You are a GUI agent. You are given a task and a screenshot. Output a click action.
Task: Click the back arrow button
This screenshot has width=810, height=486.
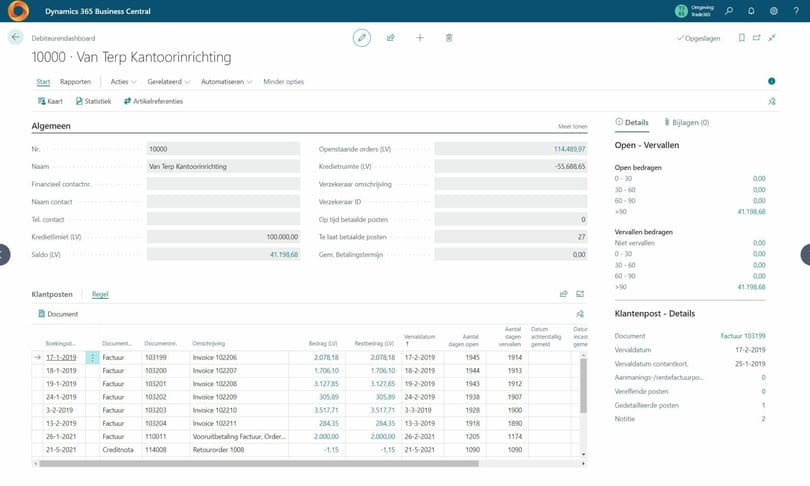[x=15, y=37]
